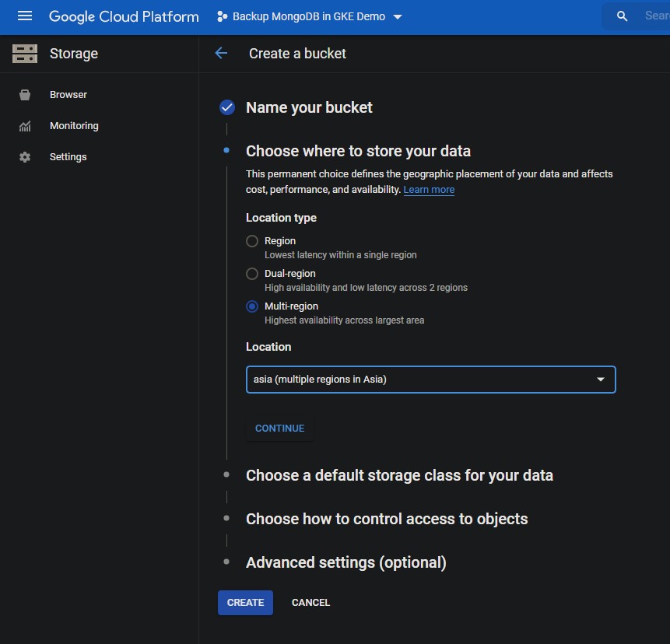The image size is (670, 644).
Task: Open the hamburger navigation menu
Action: 25,16
